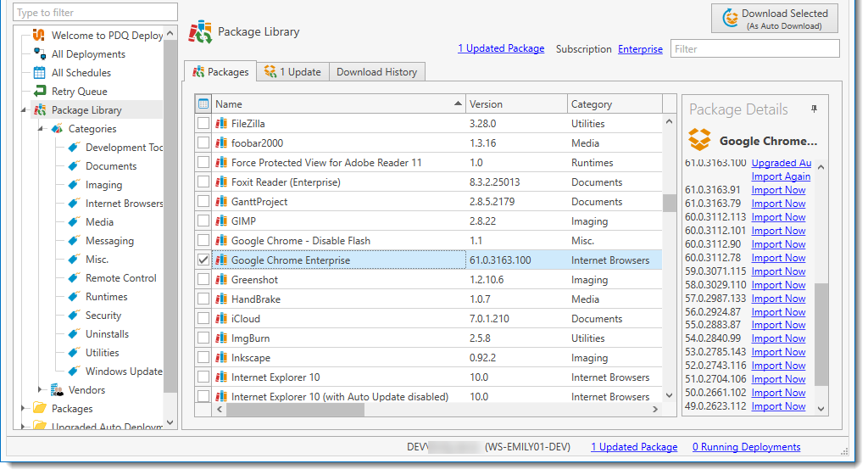Viewport: 868px width, 475px height.
Task: Collapse the Package Library tree node
Action: [x=23, y=110]
